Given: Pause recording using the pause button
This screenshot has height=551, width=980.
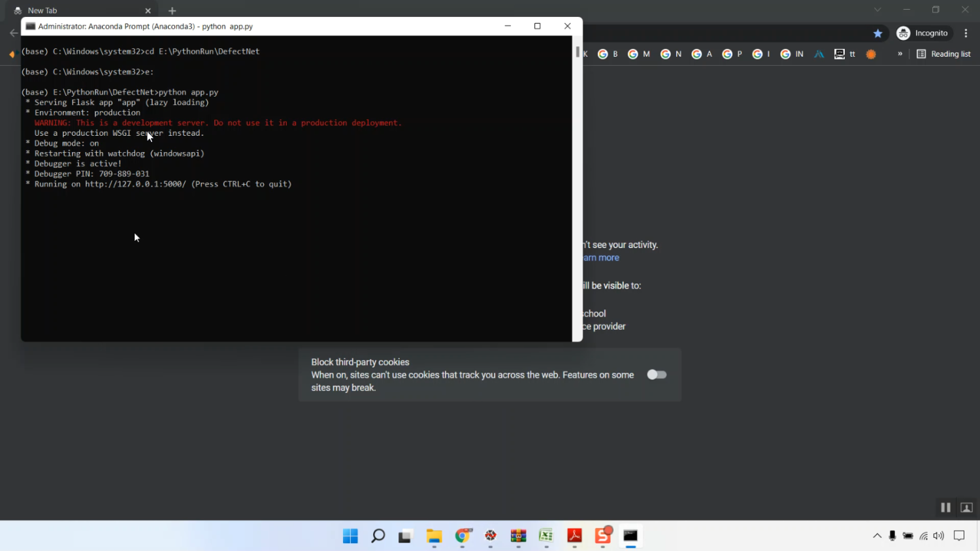Looking at the screenshot, I should pyautogui.click(x=945, y=507).
